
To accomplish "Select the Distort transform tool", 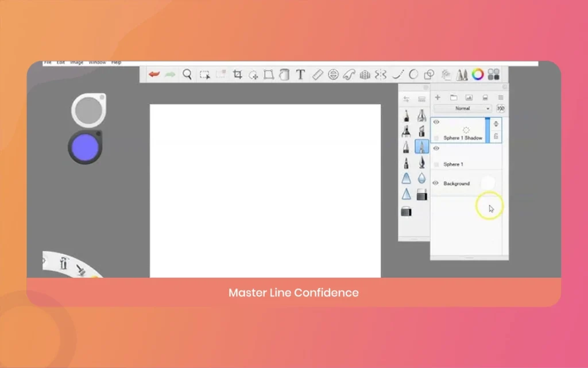I will (269, 74).
